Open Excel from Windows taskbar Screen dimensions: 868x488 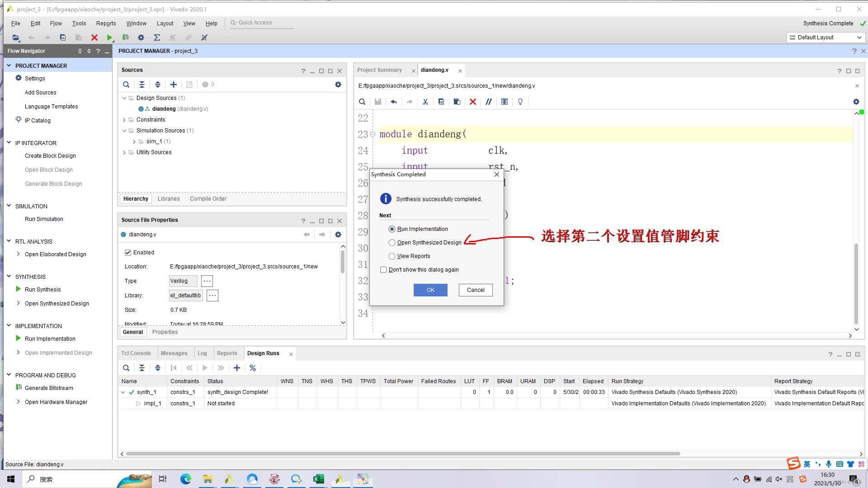click(x=318, y=479)
